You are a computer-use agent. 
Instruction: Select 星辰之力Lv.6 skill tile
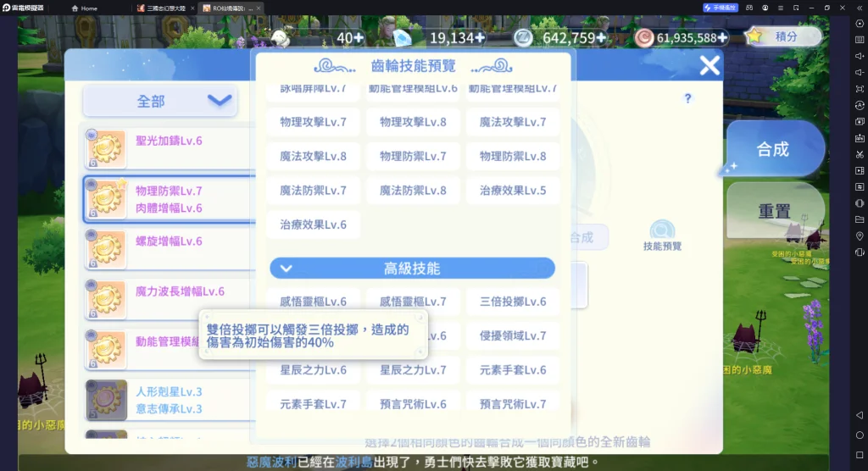click(x=314, y=370)
